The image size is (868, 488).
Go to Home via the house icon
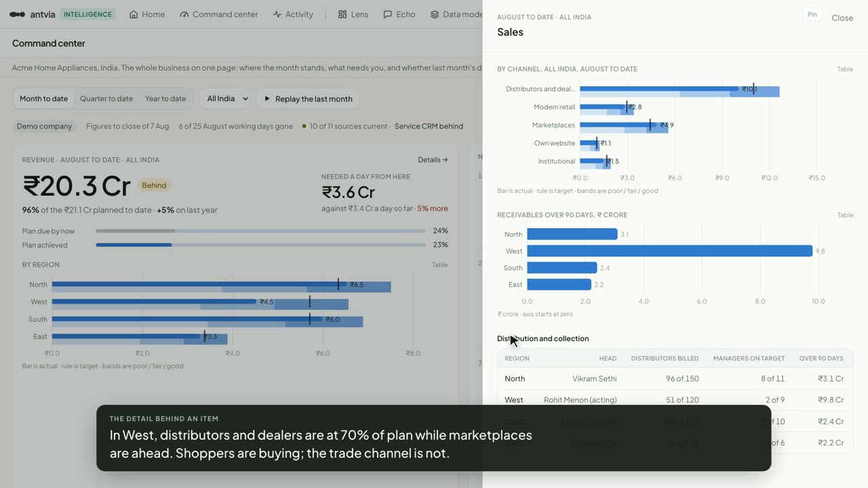tap(134, 14)
